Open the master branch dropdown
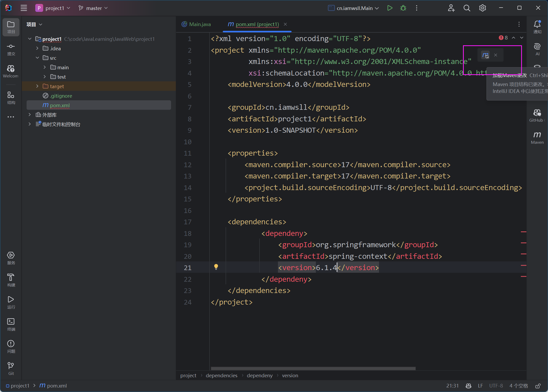The width and height of the screenshot is (548, 392). click(93, 8)
